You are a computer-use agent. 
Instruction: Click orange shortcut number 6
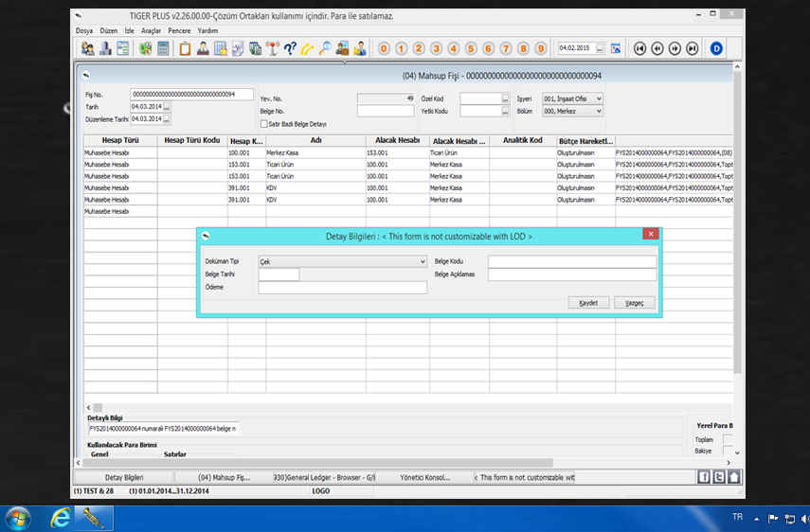coord(488,48)
